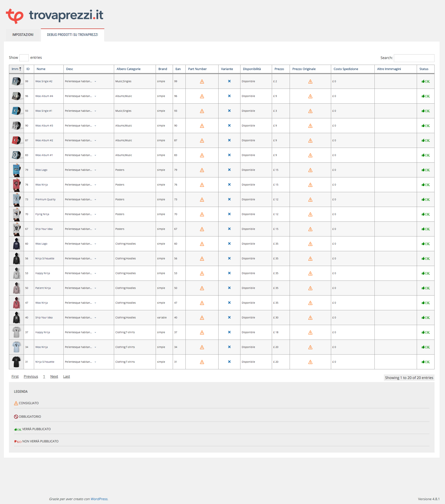Click the OK status icon for Premium Quality
This screenshot has width=445, height=504.
click(x=426, y=200)
